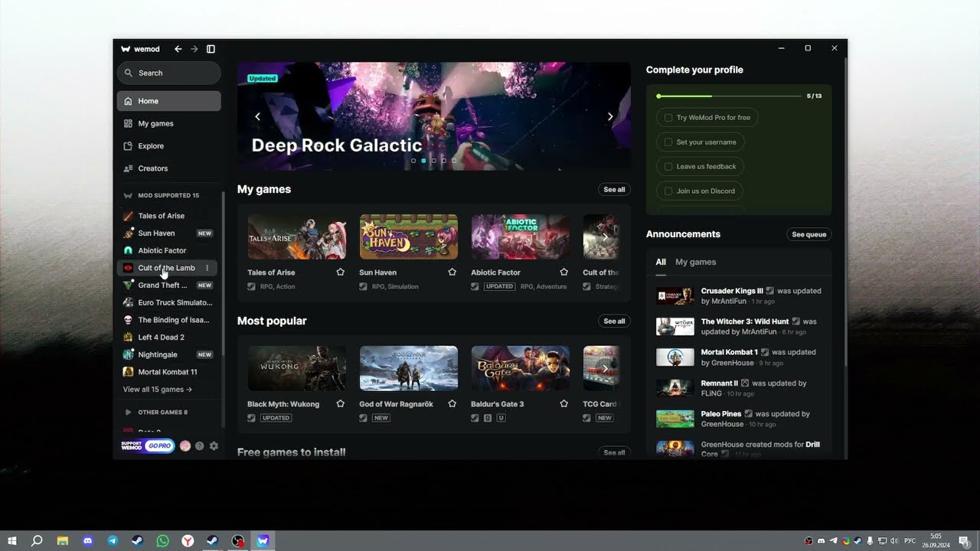Select the first banner carousel dot
The width and height of the screenshot is (980, 551).
(x=413, y=161)
